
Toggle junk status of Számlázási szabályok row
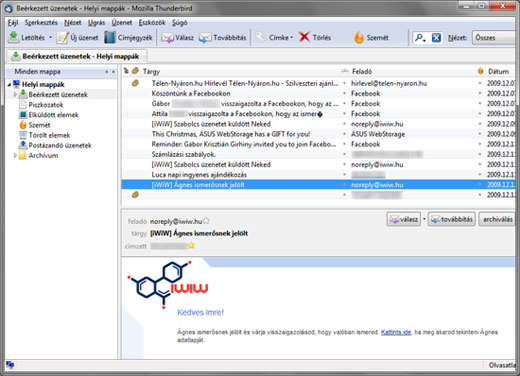pyautogui.click(x=480, y=154)
